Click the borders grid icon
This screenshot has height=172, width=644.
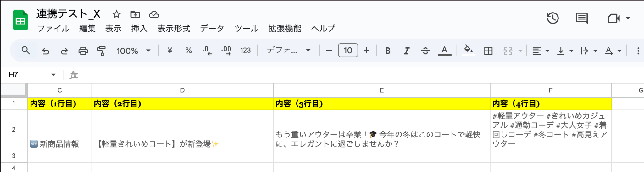(488, 51)
